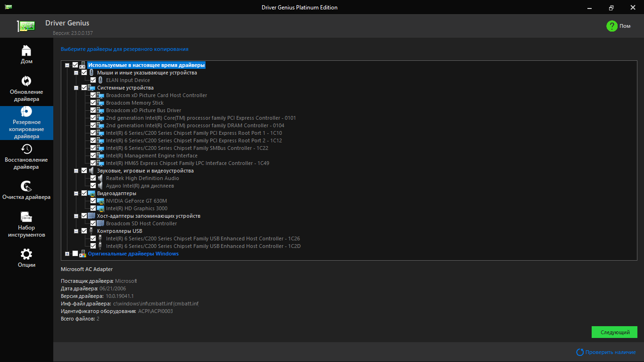Image resolution: width=644 pixels, height=362 pixels.
Task: Uncheck the Используемые в настоящее время драйверы checkbox
Action: pyautogui.click(x=75, y=65)
